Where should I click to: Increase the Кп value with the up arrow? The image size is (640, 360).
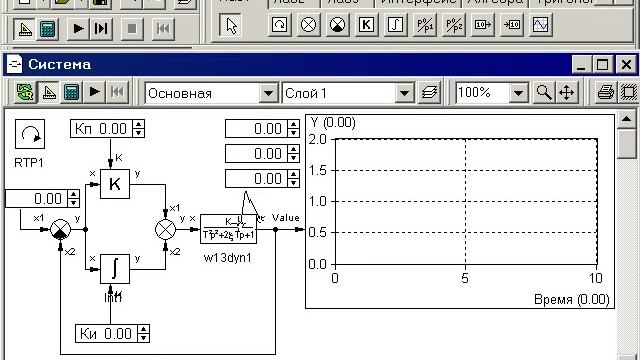tap(139, 124)
